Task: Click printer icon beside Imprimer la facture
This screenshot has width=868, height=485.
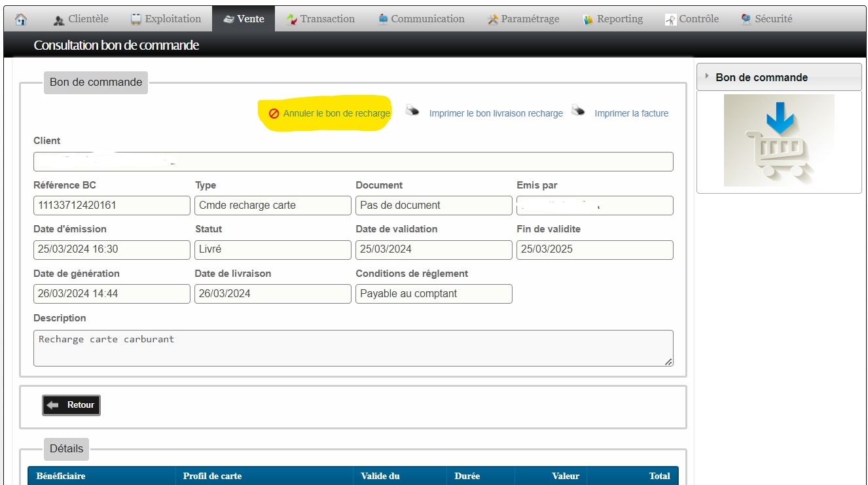Action: click(x=577, y=111)
